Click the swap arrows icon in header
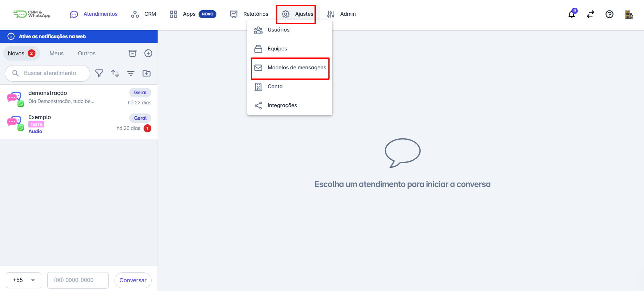 coord(590,14)
